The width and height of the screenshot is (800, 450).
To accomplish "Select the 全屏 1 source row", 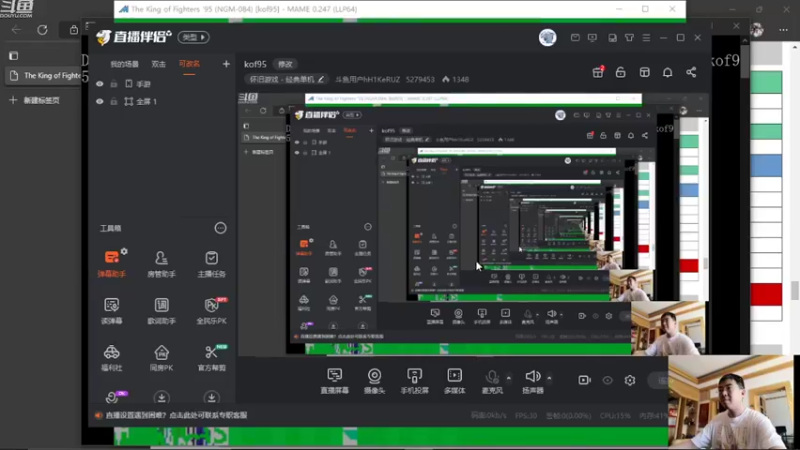I will coord(161,102).
